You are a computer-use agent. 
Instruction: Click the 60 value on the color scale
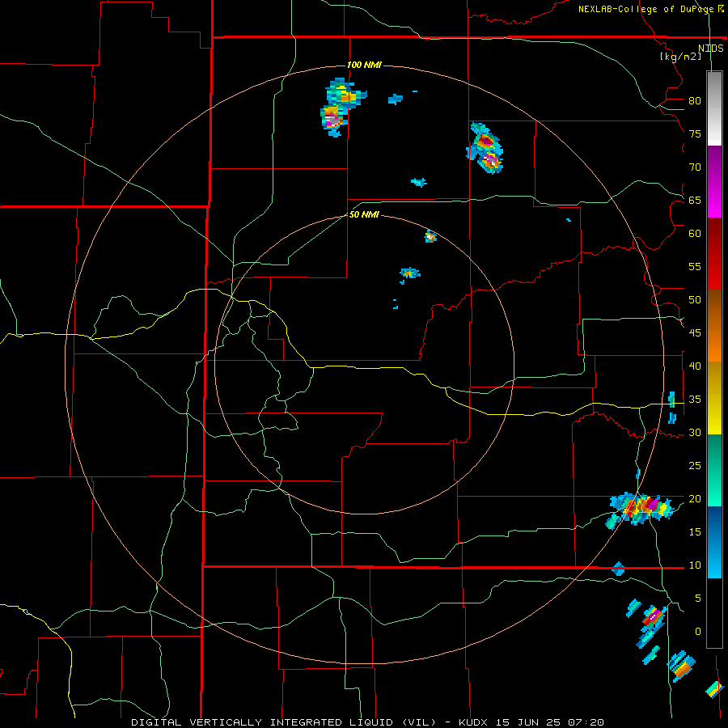695,234
